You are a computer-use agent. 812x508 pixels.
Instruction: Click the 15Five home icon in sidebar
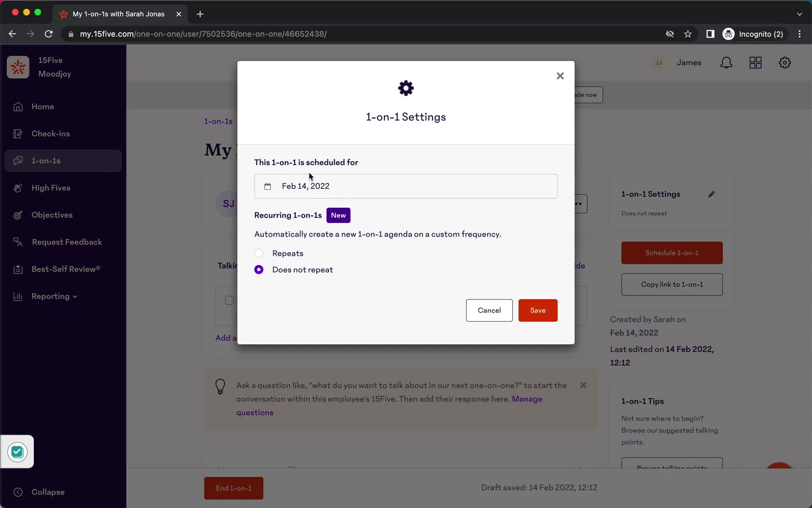tap(19, 67)
